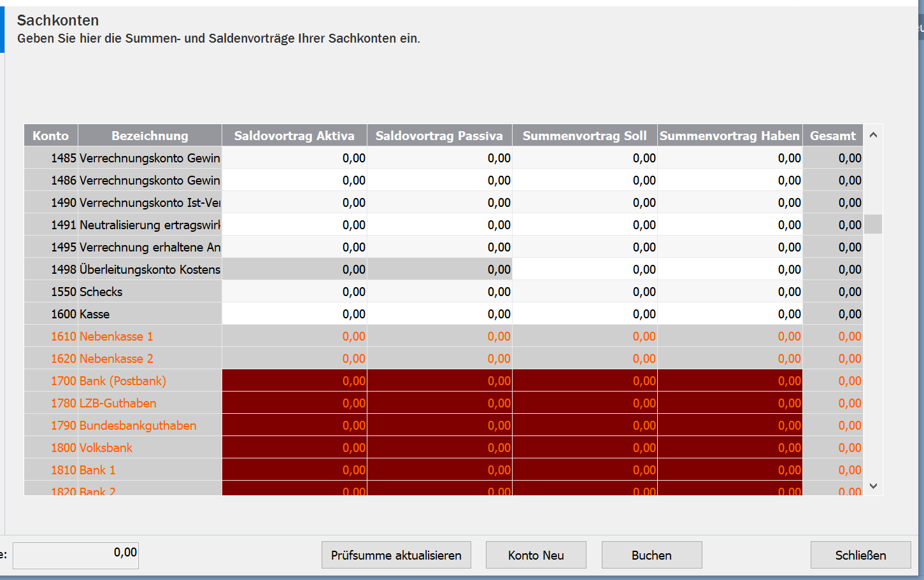
Task: Create a new account with Konto Neu
Action: pyautogui.click(x=536, y=555)
